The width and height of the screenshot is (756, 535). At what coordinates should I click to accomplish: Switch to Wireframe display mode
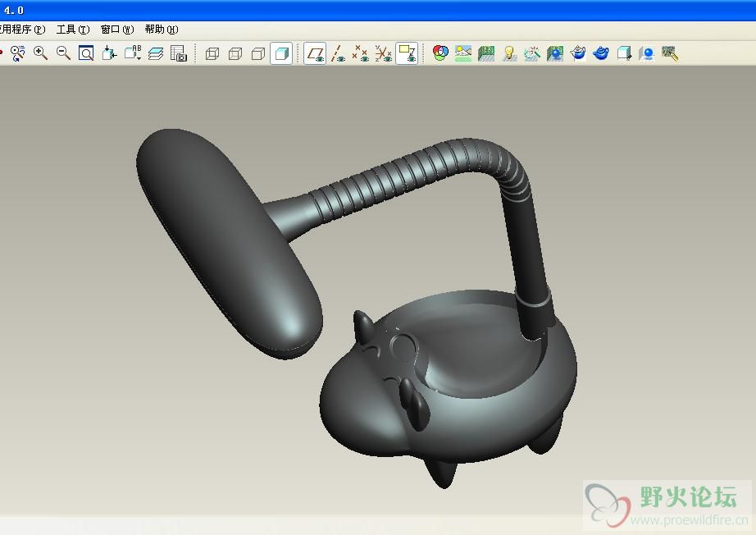tap(212, 53)
